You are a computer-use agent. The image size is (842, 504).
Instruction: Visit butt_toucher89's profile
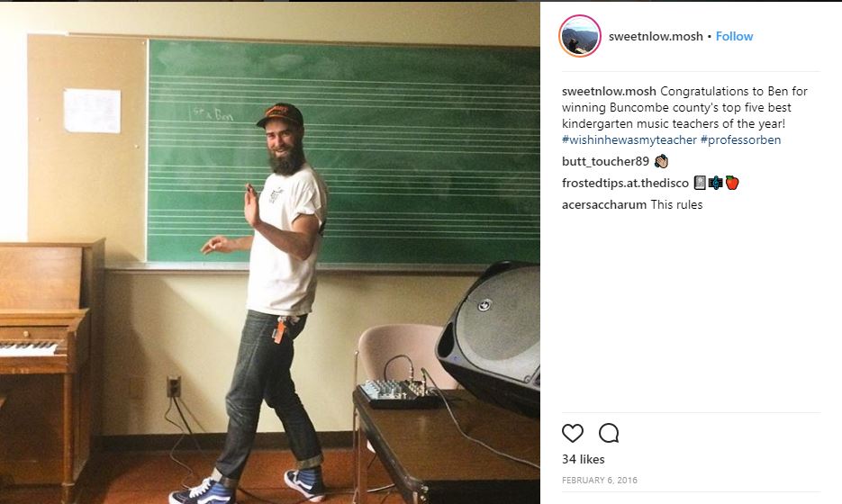click(605, 161)
